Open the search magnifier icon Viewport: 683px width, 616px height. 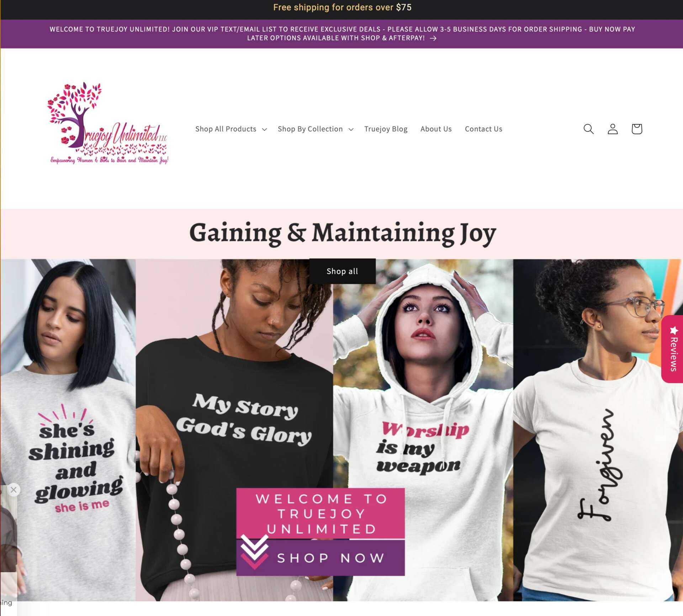click(x=588, y=129)
